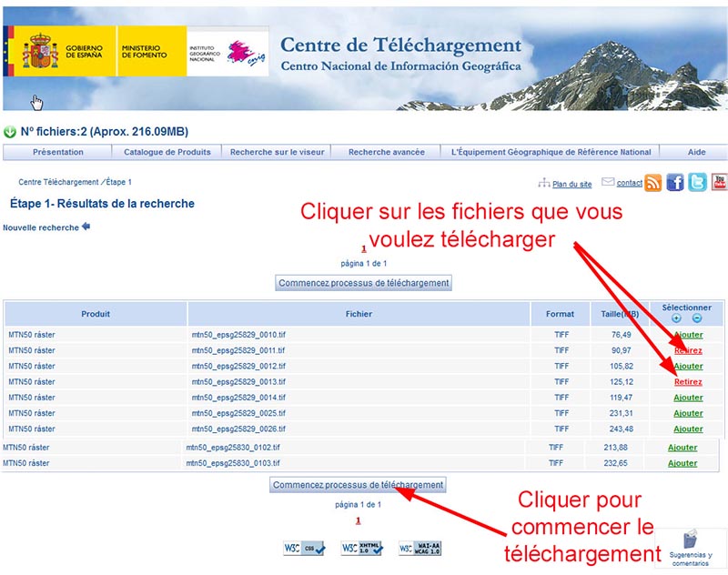Open the W3C CSS validation badge

(304, 549)
